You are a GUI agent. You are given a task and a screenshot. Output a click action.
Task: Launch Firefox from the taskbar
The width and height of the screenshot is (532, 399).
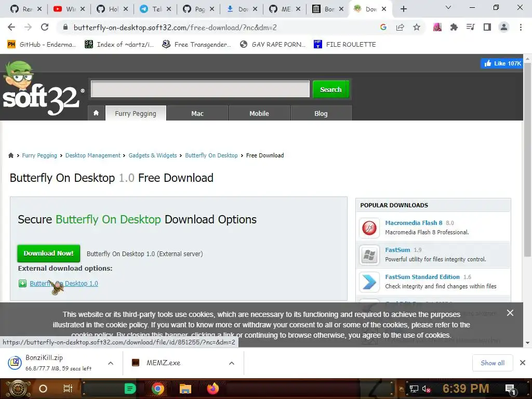[212, 389]
